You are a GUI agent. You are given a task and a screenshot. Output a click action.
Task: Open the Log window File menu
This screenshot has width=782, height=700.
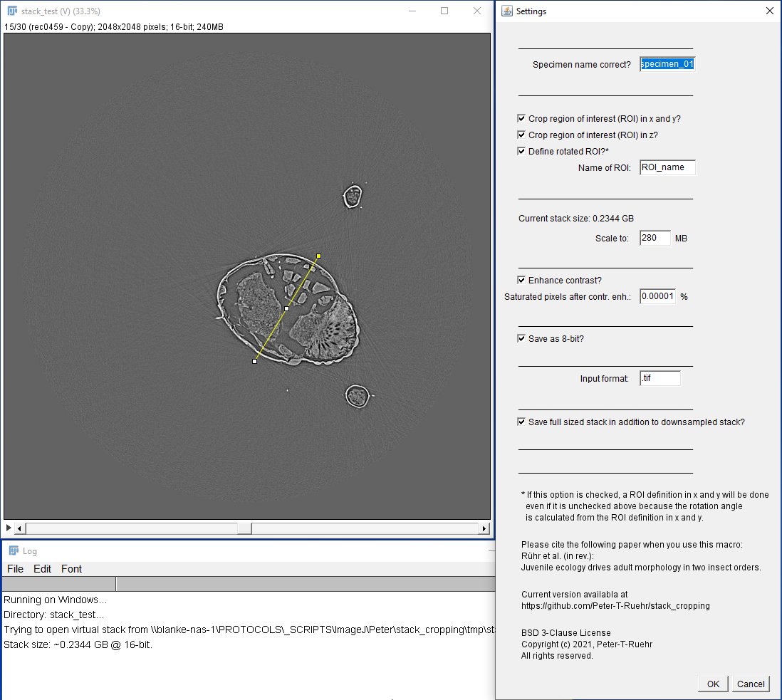(15, 569)
